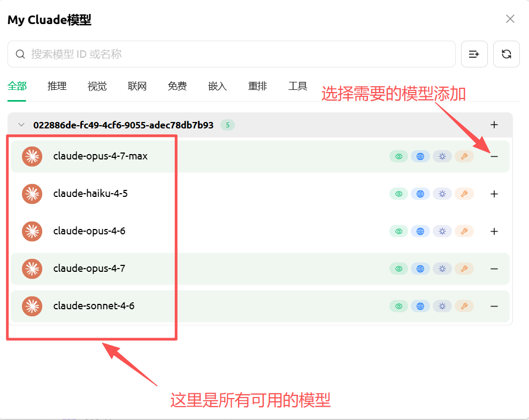Screen dimensions: 529x420
Task: Switch to the 嵌入 tab
Action: [217, 86]
